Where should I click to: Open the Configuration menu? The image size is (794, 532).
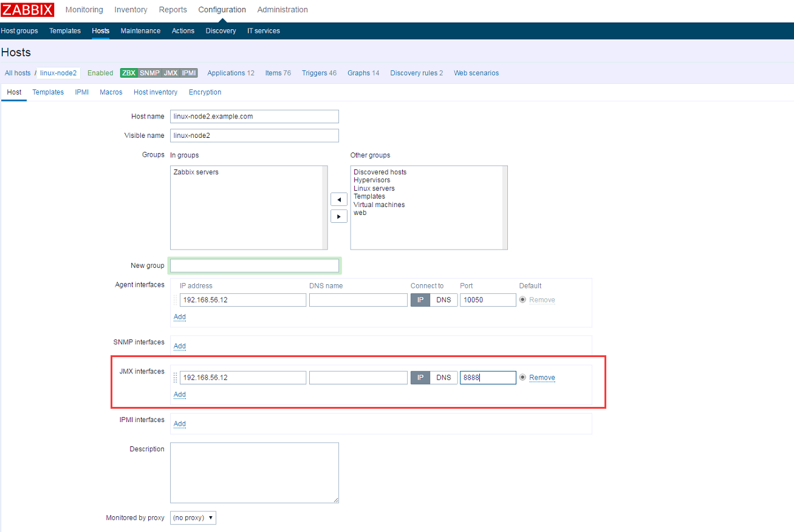pos(222,10)
